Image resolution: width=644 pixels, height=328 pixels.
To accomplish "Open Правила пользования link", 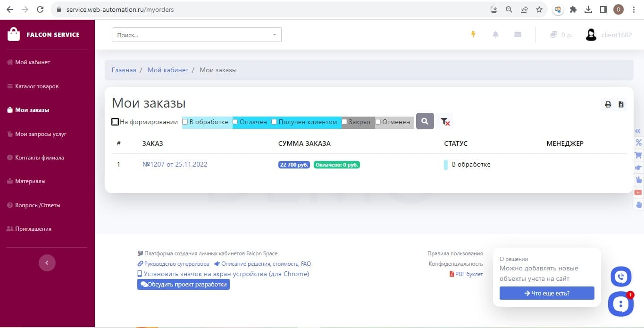I will [455, 253].
